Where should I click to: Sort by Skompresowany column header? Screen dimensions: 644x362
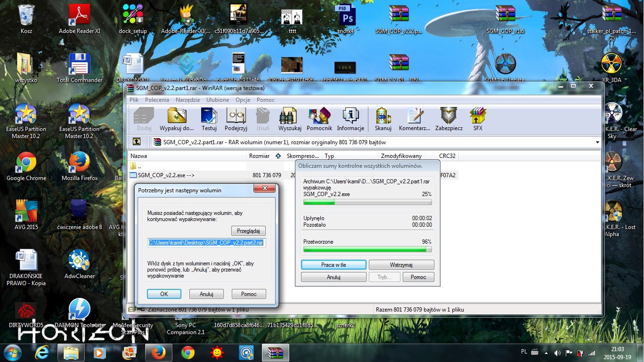pos(303,156)
